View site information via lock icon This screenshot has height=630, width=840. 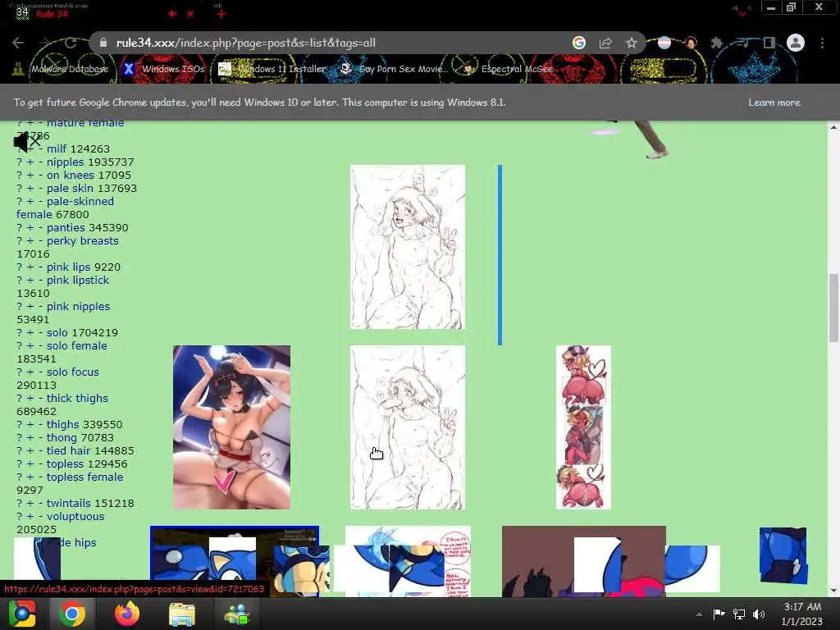pyautogui.click(x=103, y=43)
